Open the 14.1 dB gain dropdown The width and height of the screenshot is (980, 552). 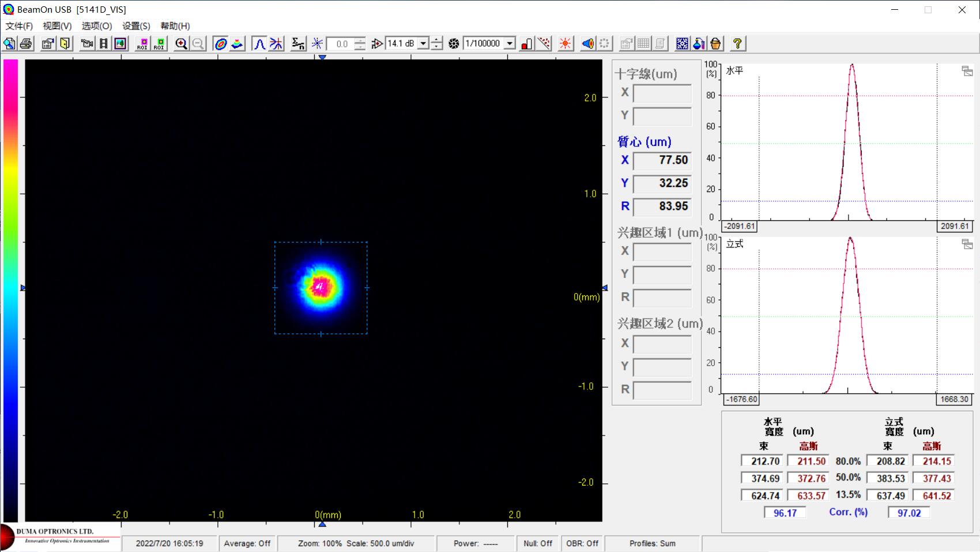(x=423, y=44)
